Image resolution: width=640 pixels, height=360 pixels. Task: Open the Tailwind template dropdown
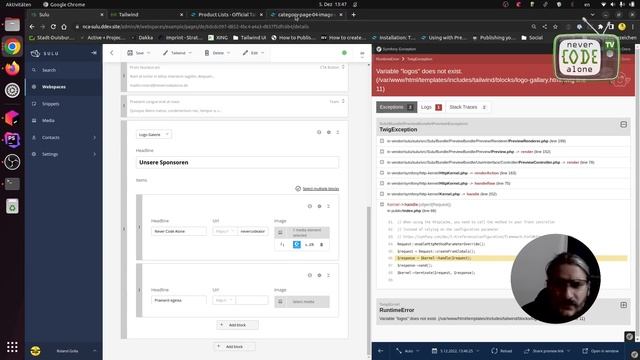177,53
